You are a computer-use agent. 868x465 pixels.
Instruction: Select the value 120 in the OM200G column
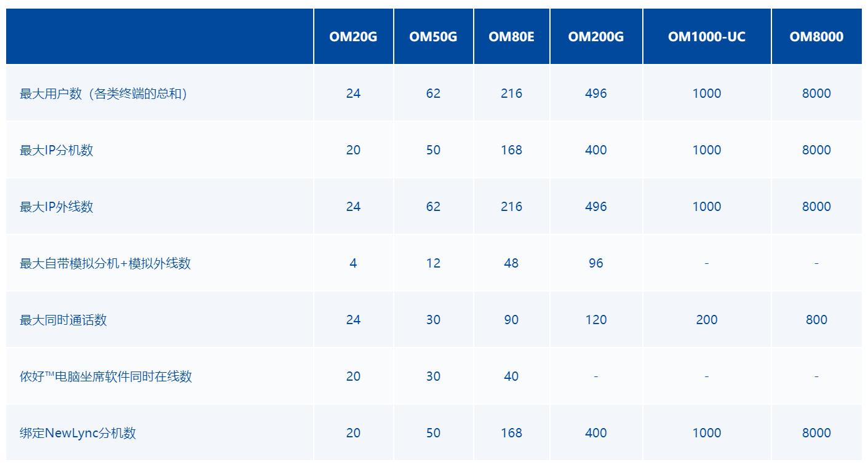coord(595,320)
